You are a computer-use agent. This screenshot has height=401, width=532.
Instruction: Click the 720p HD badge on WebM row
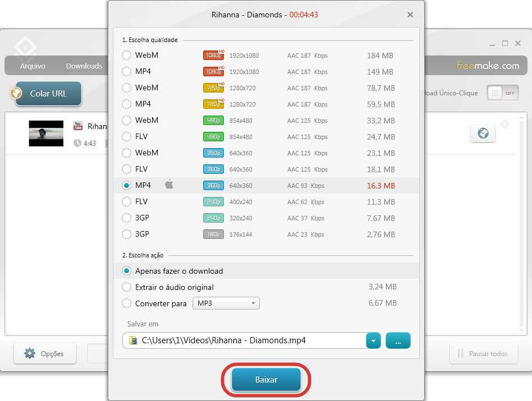click(214, 87)
